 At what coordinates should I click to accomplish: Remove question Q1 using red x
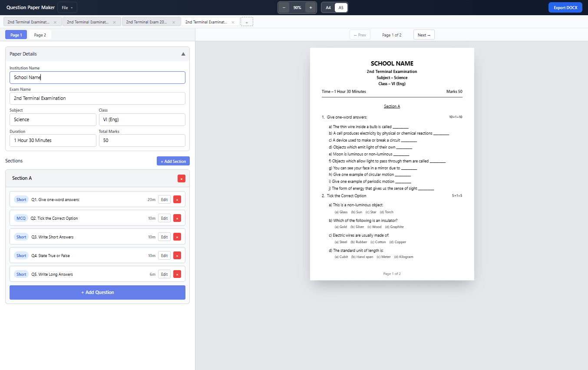pyautogui.click(x=177, y=200)
